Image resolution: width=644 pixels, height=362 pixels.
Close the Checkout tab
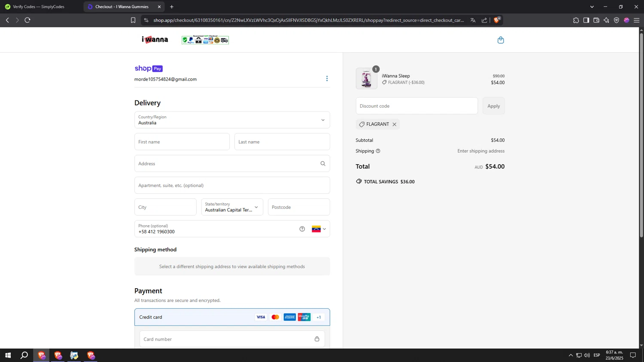tap(159, 7)
